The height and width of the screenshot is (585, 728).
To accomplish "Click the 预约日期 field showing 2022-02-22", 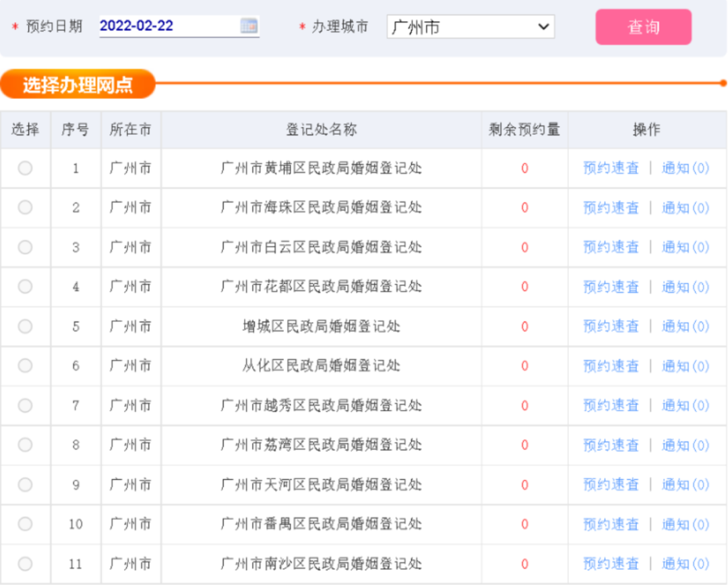I will pyautogui.click(x=169, y=26).
